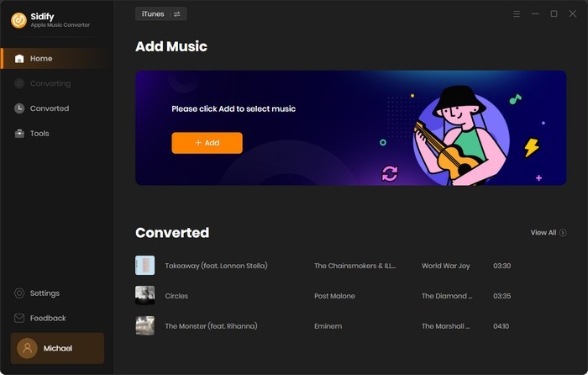Select the Converting sidebar item
The image size is (588, 375).
click(x=50, y=83)
